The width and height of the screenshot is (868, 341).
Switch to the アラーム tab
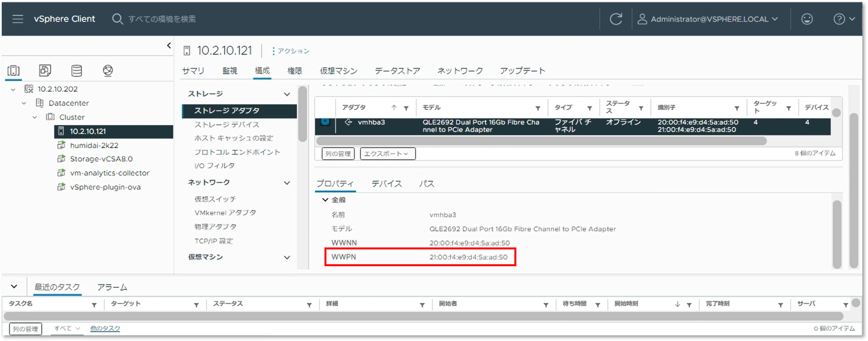[x=112, y=287]
